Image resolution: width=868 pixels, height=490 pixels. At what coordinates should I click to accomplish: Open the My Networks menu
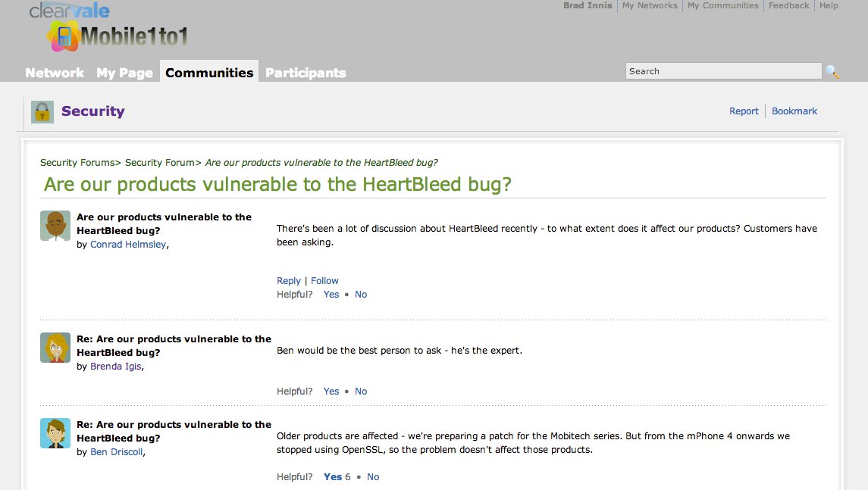pyautogui.click(x=650, y=5)
